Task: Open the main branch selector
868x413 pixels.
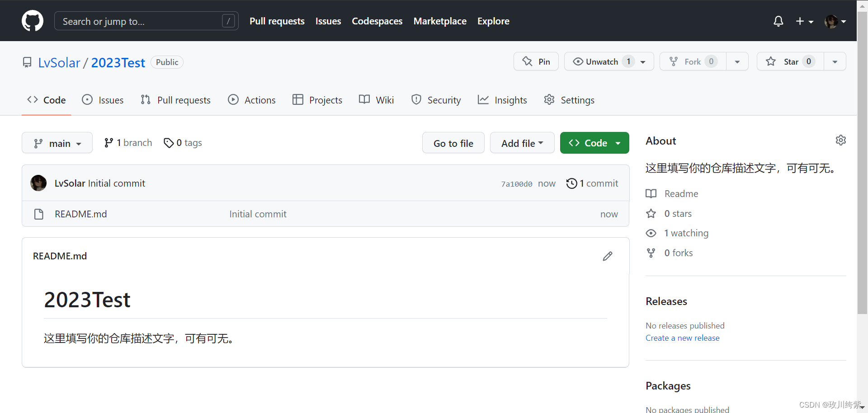Action: point(57,143)
